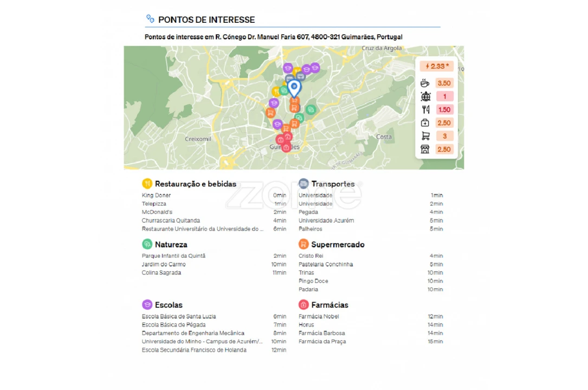Click the fork and knife icon in the score panel
The image size is (588, 390).
pos(425,109)
